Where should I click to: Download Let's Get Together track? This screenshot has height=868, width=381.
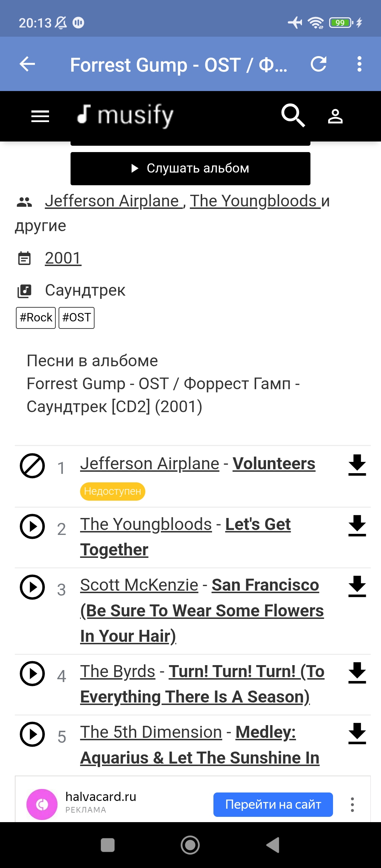pos(357,526)
